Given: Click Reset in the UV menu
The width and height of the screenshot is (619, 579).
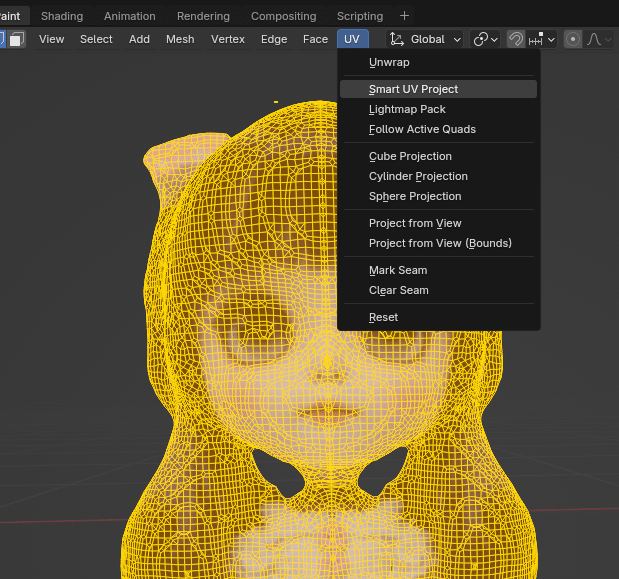Looking at the screenshot, I should point(438,317).
